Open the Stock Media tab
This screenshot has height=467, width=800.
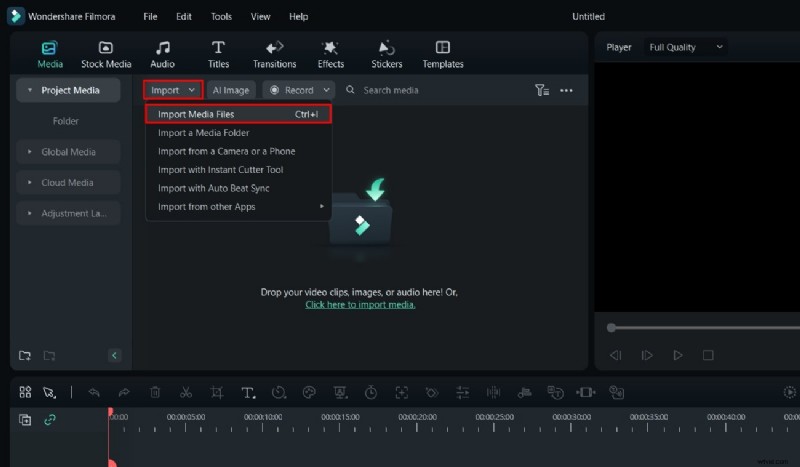coord(106,55)
